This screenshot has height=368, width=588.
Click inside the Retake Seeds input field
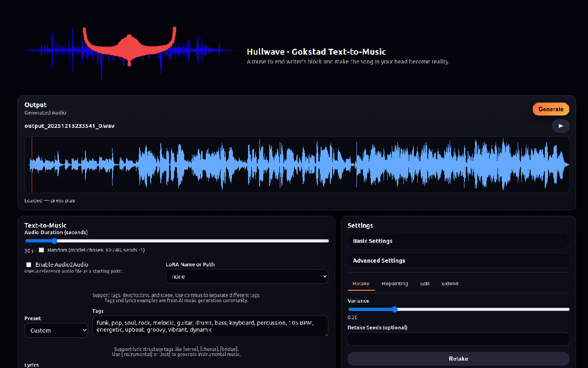tap(458, 339)
